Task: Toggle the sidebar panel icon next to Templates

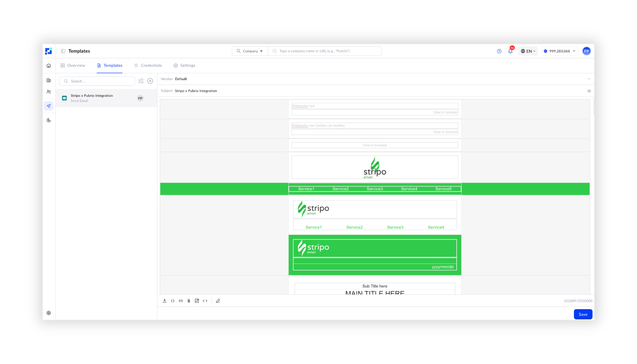Action: [63, 51]
